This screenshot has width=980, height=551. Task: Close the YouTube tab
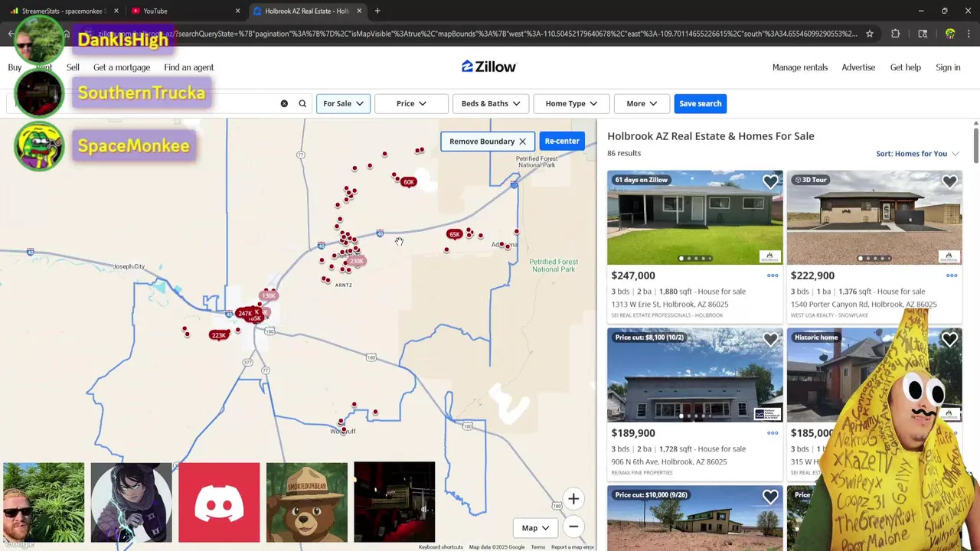pyautogui.click(x=237, y=11)
